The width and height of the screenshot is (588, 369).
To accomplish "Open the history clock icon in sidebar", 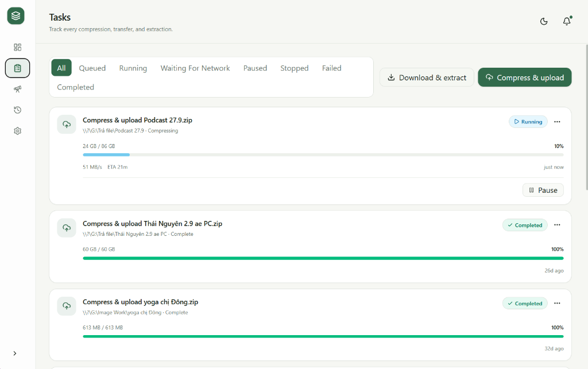I will (x=17, y=110).
